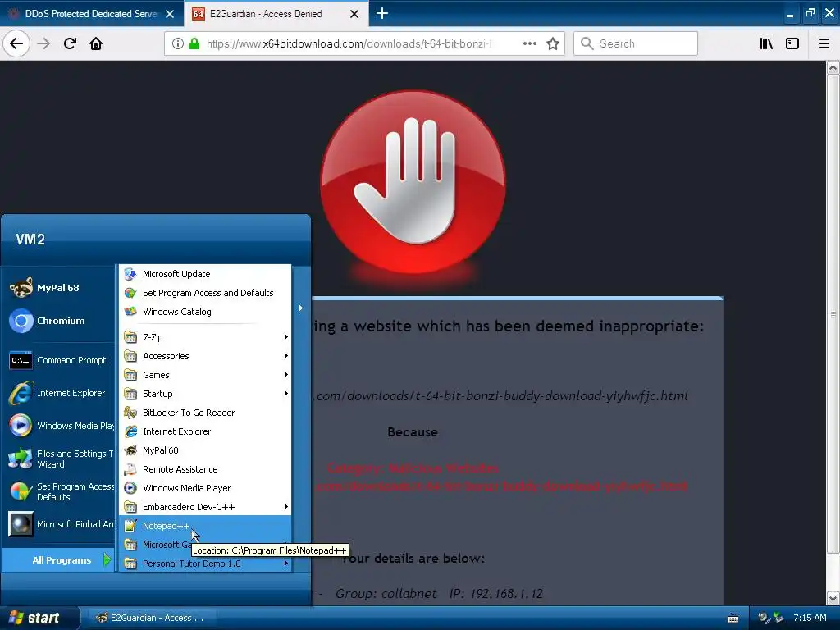Viewport: 840px width, 630px height.
Task: Switch to DDoS Protected Dedicated Server tab
Action: (x=91, y=14)
